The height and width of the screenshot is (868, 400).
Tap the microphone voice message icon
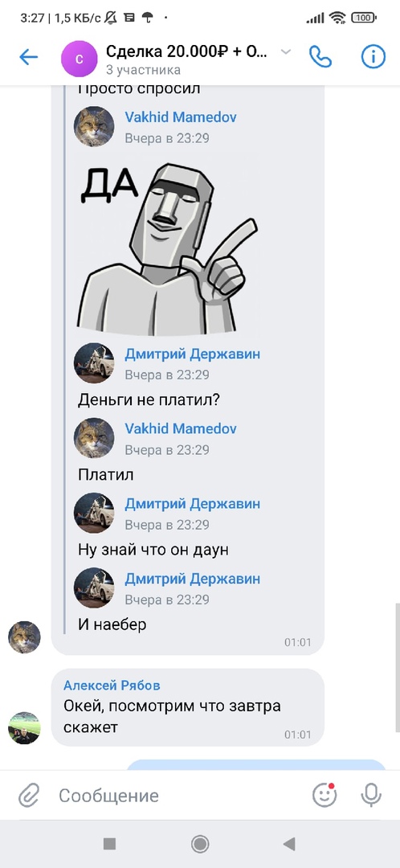(371, 796)
